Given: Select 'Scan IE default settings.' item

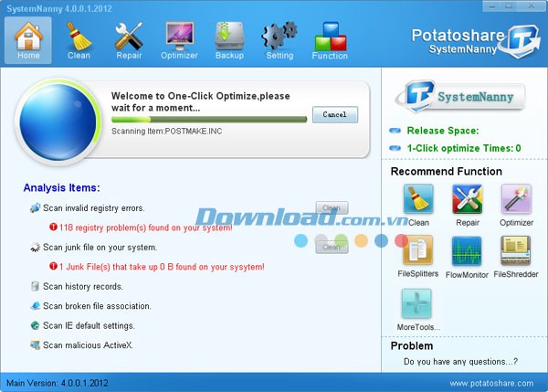Looking at the screenshot, I should click(x=89, y=325).
